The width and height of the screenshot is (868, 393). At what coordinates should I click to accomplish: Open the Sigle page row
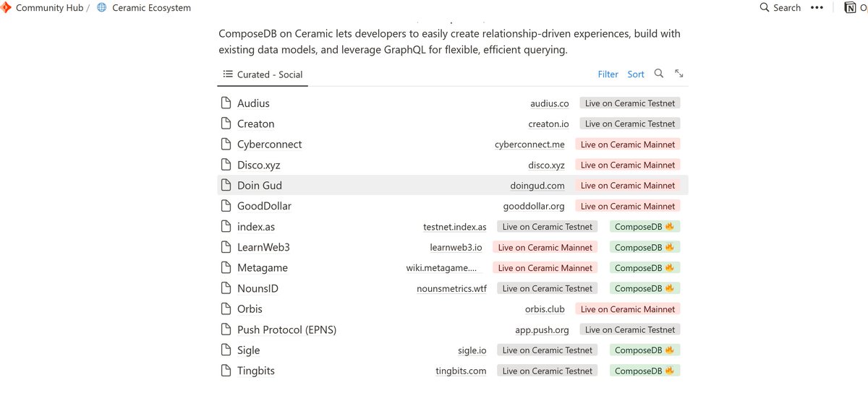pyautogui.click(x=453, y=350)
